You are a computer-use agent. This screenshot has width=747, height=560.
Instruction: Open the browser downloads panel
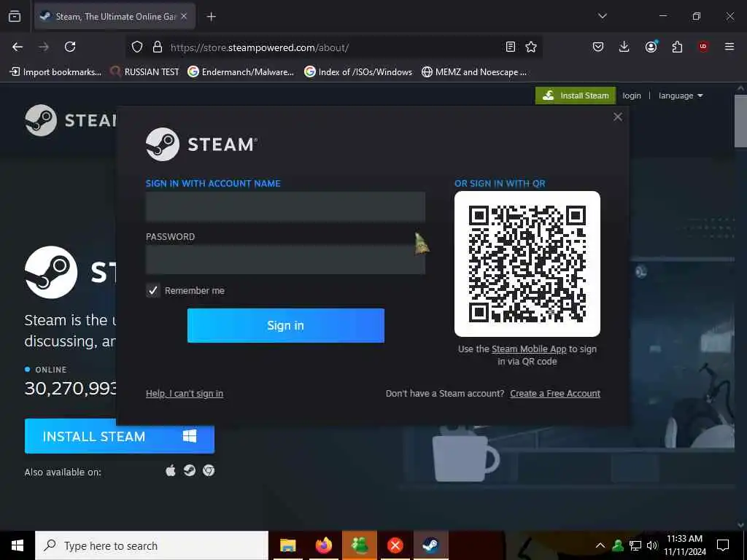pos(624,47)
